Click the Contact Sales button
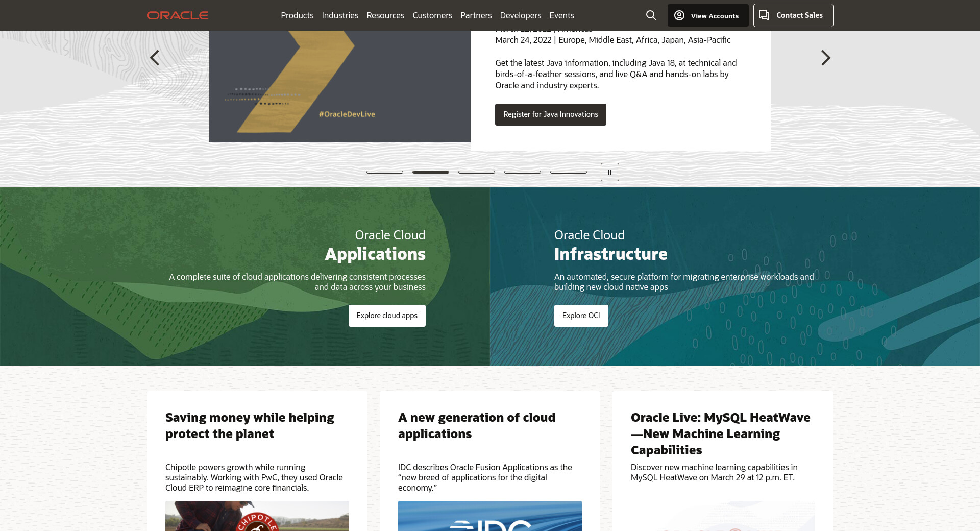The image size is (980, 531). pyautogui.click(x=793, y=15)
